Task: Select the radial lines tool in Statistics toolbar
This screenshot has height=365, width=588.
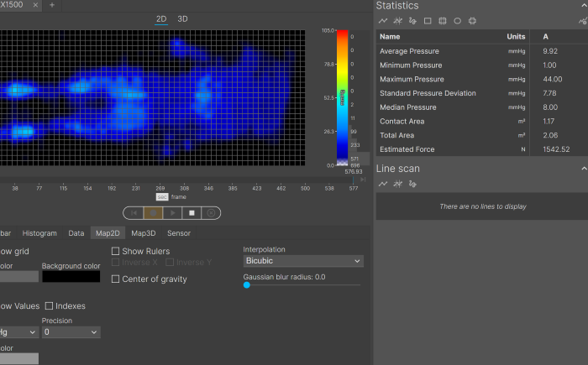Action: 398,21
